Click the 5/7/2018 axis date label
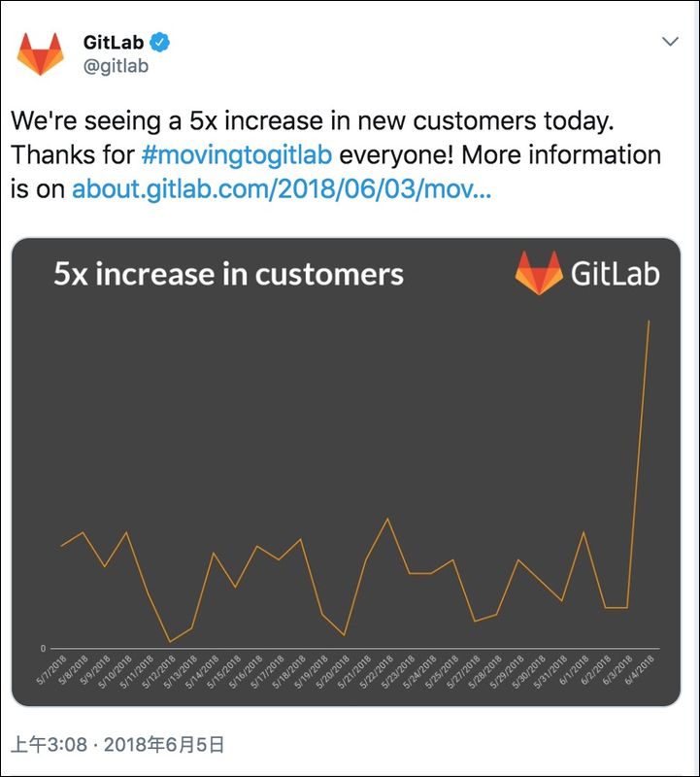 click(51, 670)
